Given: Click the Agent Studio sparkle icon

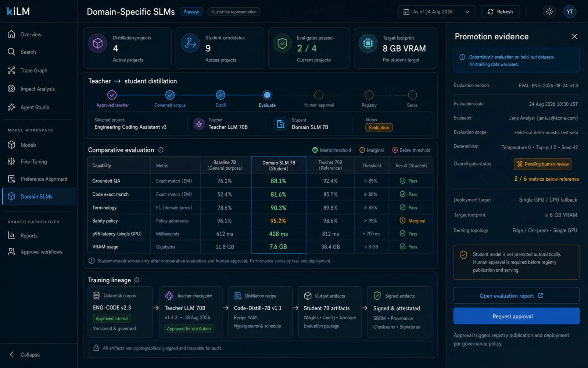Looking at the screenshot, I should point(11,107).
